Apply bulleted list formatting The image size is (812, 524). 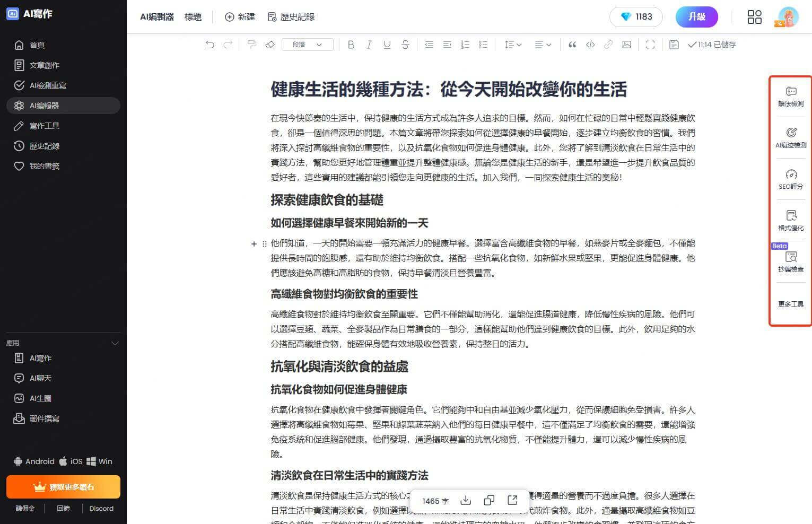(483, 45)
